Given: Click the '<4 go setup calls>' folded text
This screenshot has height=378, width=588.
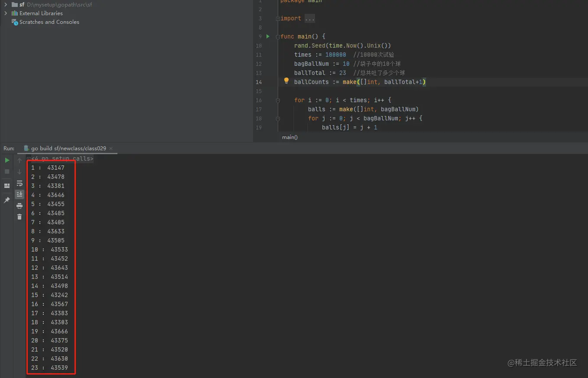Looking at the screenshot, I should pos(62,158).
